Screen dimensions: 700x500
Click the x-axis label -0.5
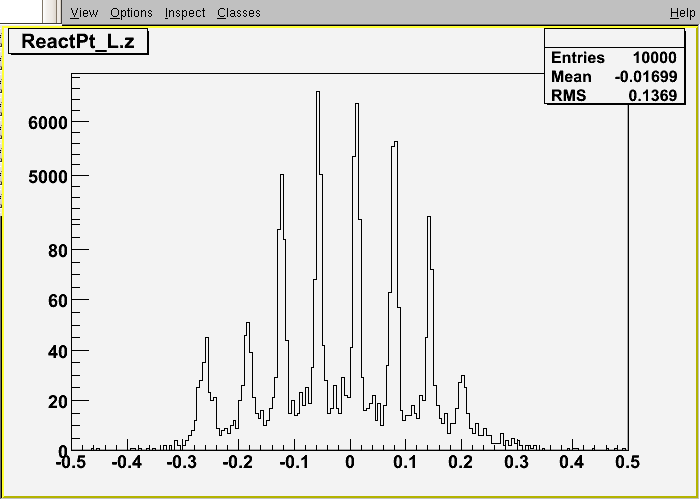(71, 462)
